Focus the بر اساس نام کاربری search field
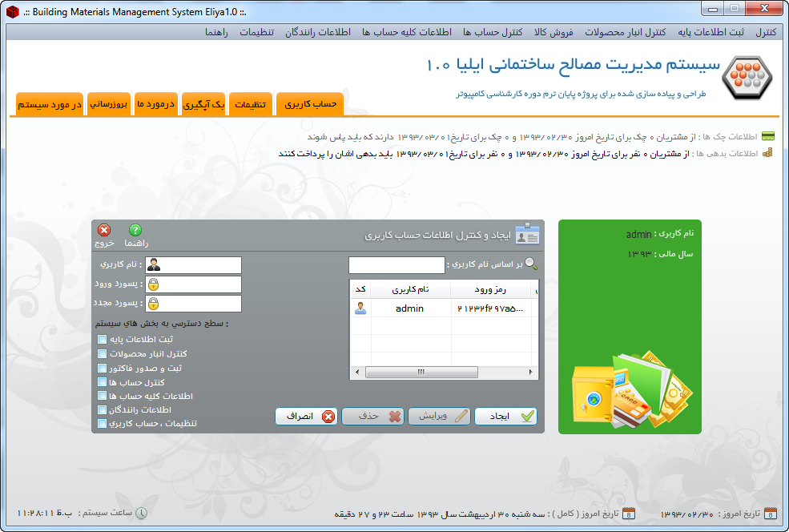 point(397,265)
